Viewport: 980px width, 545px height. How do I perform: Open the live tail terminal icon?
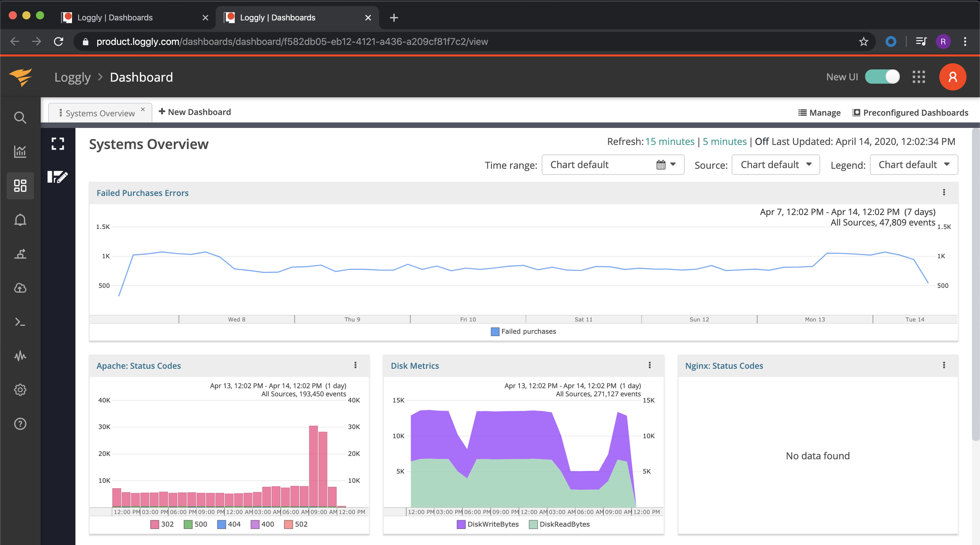(20, 322)
